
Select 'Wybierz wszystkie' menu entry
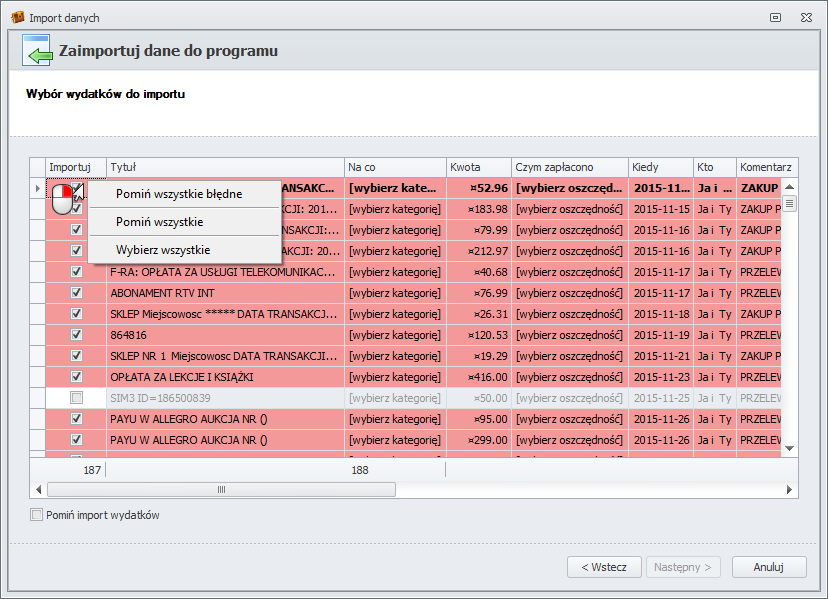pos(163,250)
